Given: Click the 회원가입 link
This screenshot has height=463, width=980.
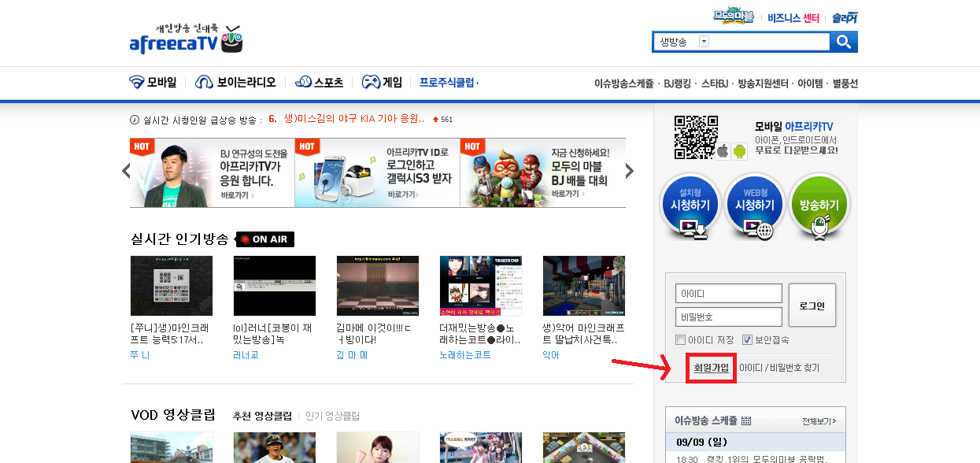Looking at the screenshot, I should click(711, 368).
